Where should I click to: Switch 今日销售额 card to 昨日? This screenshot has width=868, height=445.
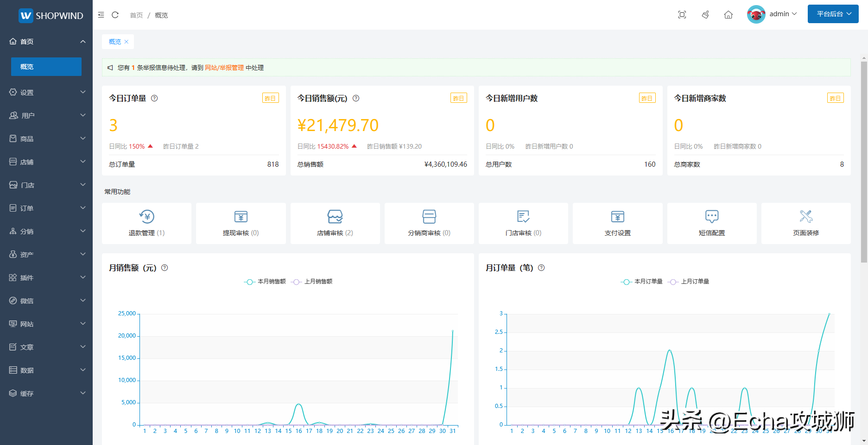coord(459,98)
